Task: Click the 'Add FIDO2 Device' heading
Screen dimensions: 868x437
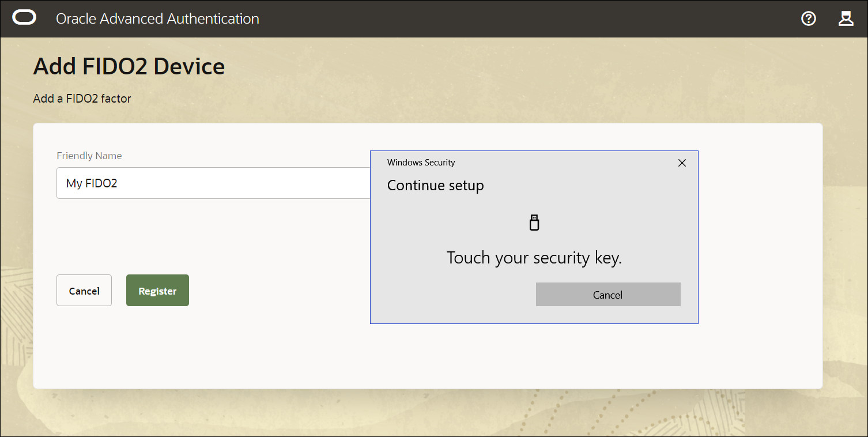Action: tap(129, 66)
